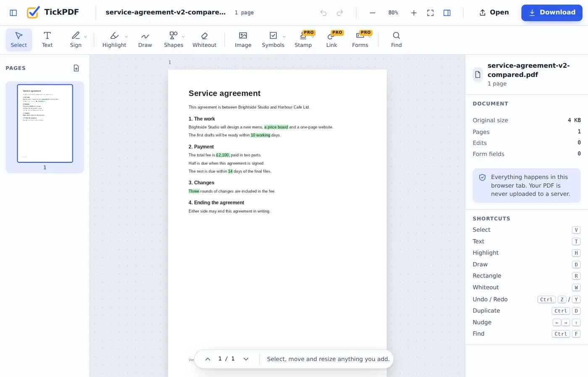
Task: Fit page to screen icon
Action: pos(430,13)
